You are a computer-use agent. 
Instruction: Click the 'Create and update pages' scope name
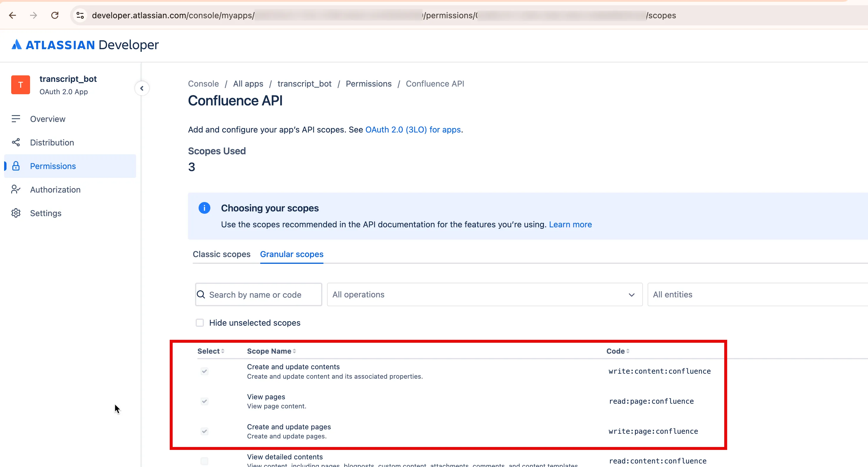tap(289, 427)
